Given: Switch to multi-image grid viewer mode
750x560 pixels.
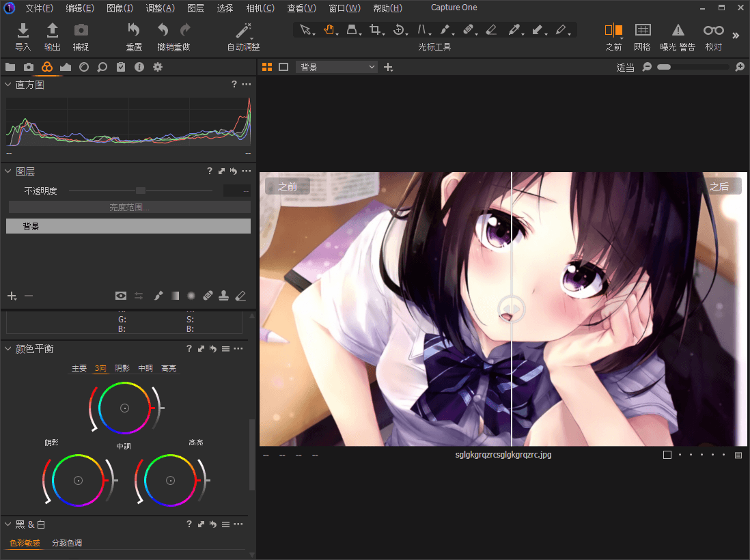Looking at the screenshot, I should (267, 67).
